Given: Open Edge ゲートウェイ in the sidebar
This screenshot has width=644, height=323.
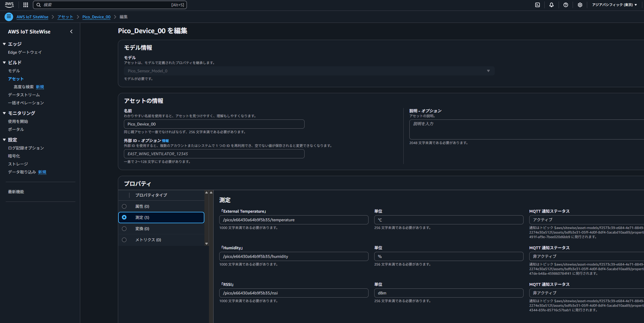Looking at the screenshot, I should (25, 52).
